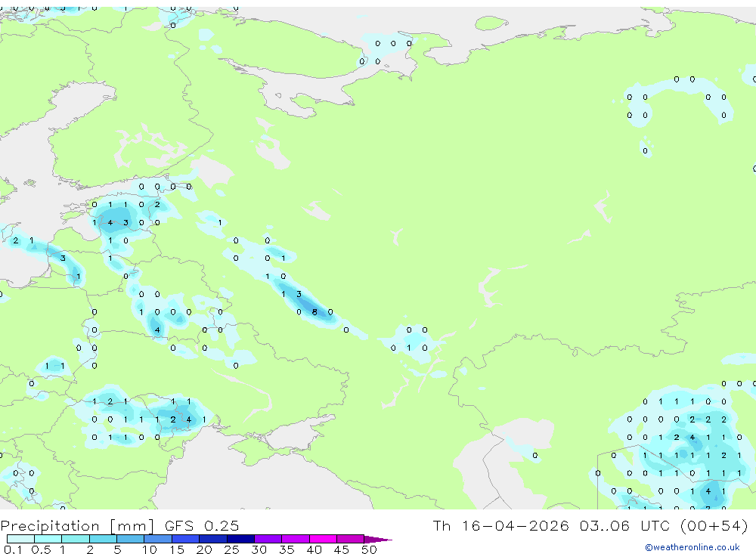This screenshot has height=554, width=756.
Task: Click the 'GFS 0.25' model label
Action: [x=202, y=525]
